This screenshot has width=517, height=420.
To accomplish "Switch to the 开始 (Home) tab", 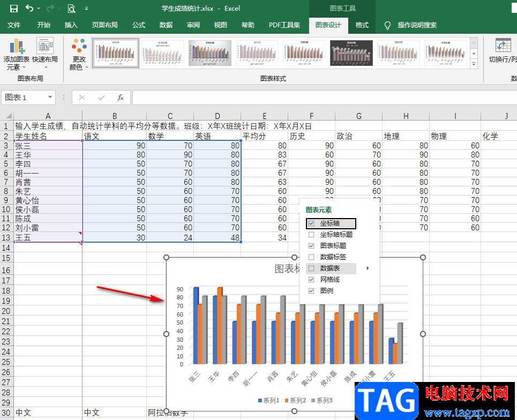I will tap(43, 25).
